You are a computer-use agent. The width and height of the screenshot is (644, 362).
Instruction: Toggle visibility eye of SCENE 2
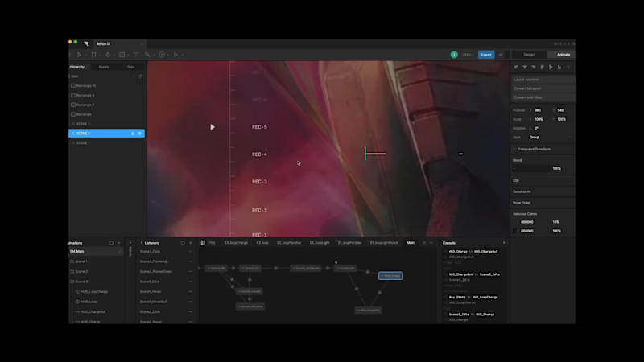click(x=139, y=134)
